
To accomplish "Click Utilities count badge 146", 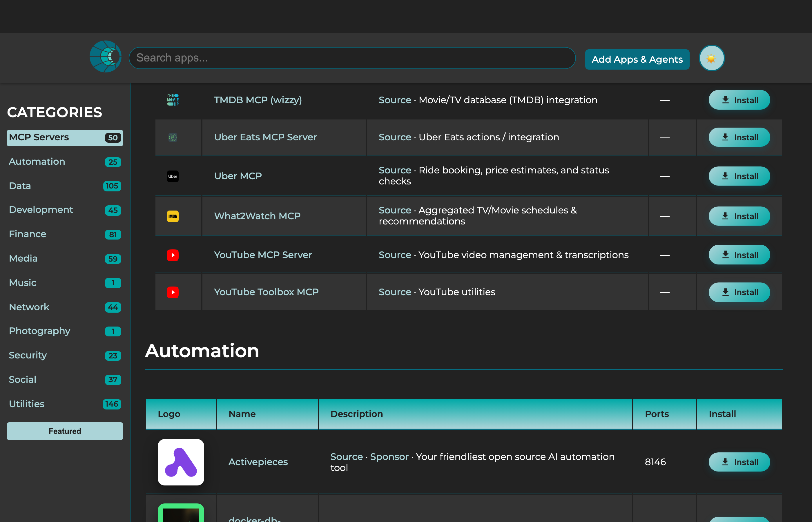I will tap(112, 404).
